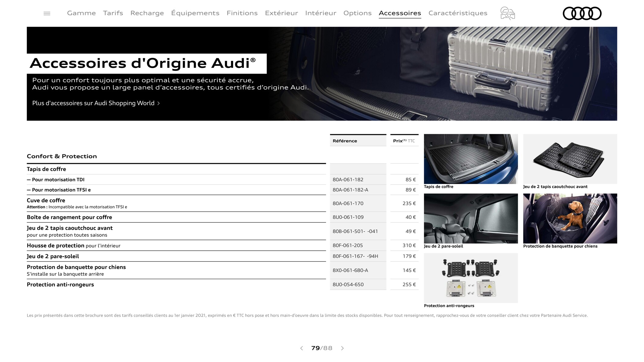Click the Prix TTC column header
Viewport: 644px width, 362px height.
404,141
